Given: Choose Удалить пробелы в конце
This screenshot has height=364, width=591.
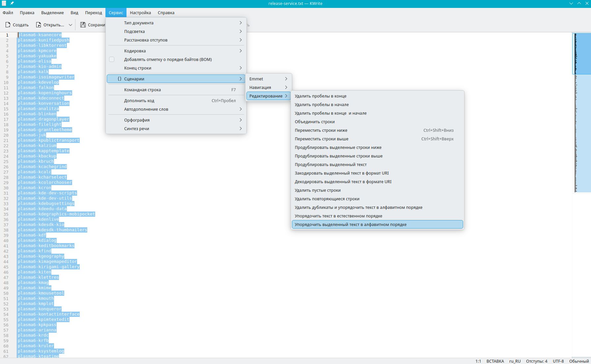Looking at the screenshot, I should click(378, 96).
